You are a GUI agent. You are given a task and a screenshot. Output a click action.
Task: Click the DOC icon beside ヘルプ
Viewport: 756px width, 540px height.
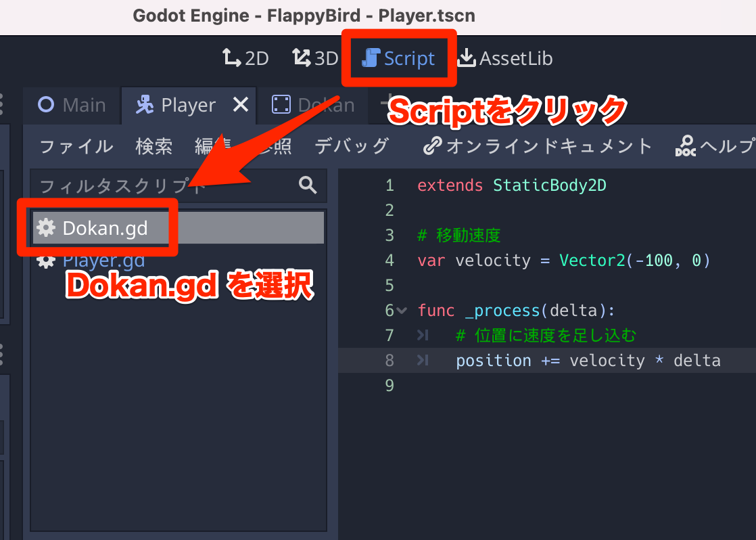coord(685,146)
